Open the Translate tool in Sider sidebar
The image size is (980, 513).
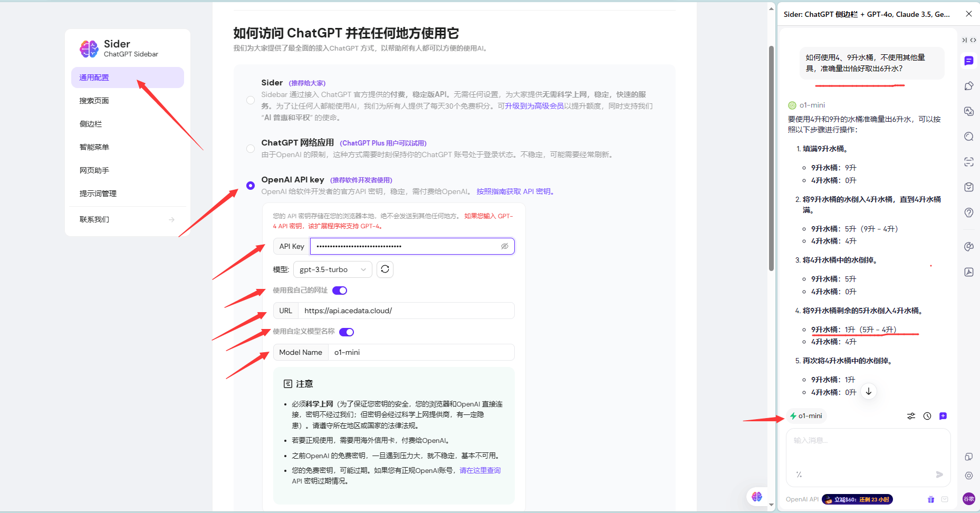pos(968,111)
